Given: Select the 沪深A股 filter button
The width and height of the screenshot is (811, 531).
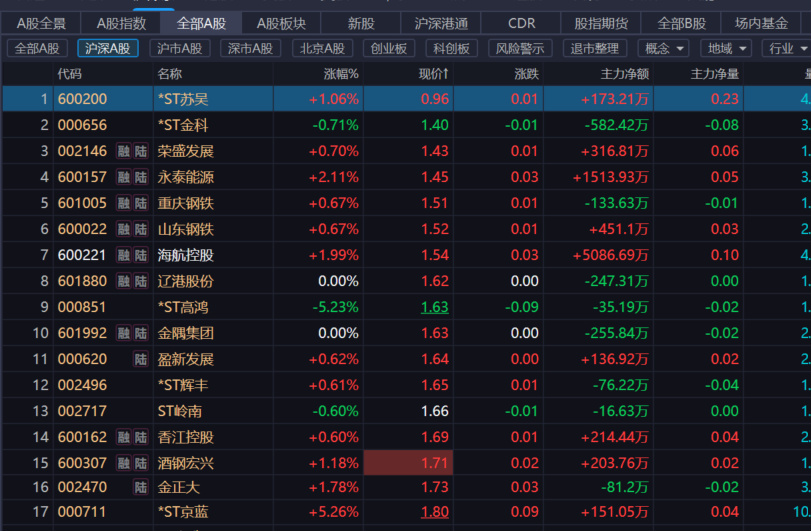Looking at the screenshot, I should pos(108,49).
